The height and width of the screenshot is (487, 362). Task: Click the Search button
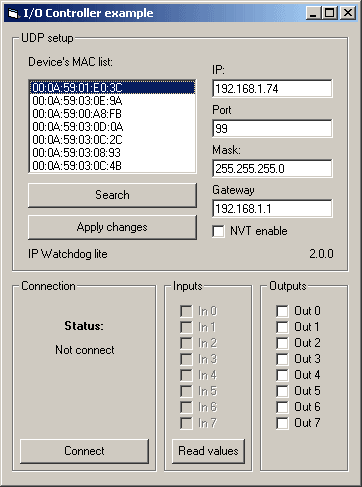112,195
